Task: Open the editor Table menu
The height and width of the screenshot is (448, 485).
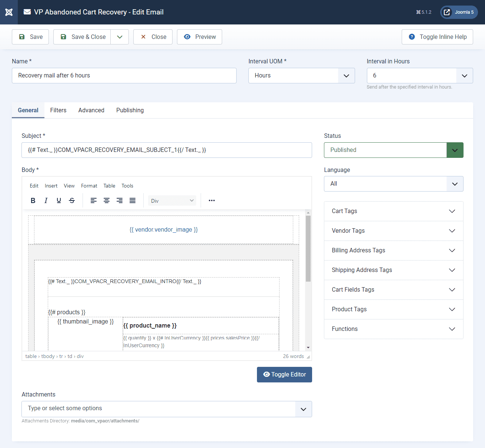Action: [x=109, y=186]
